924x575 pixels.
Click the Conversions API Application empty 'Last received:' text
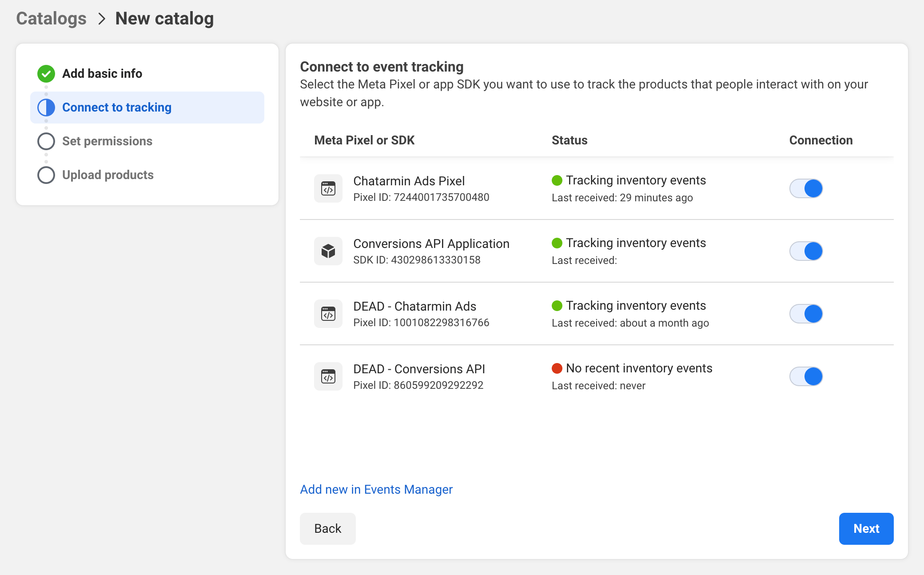[x=584, y=260]
